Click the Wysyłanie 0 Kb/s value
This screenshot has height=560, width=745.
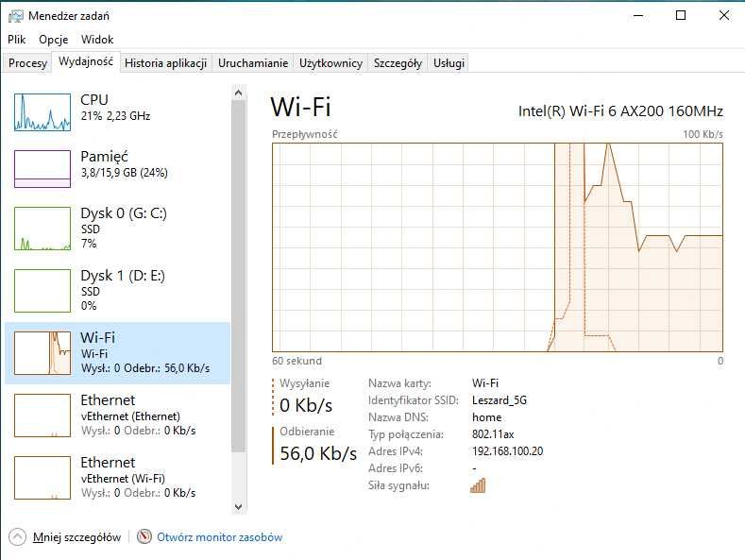[306, 405]
